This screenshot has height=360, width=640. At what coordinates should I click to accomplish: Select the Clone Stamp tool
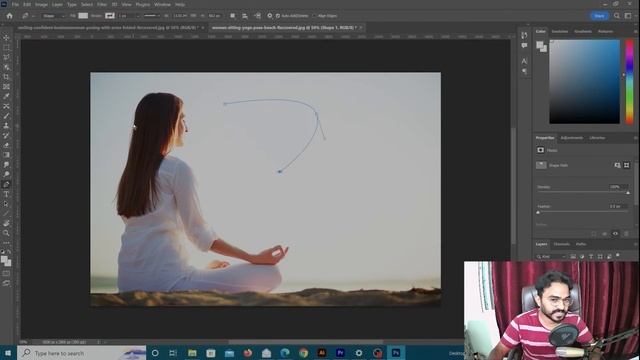(6, 126)
